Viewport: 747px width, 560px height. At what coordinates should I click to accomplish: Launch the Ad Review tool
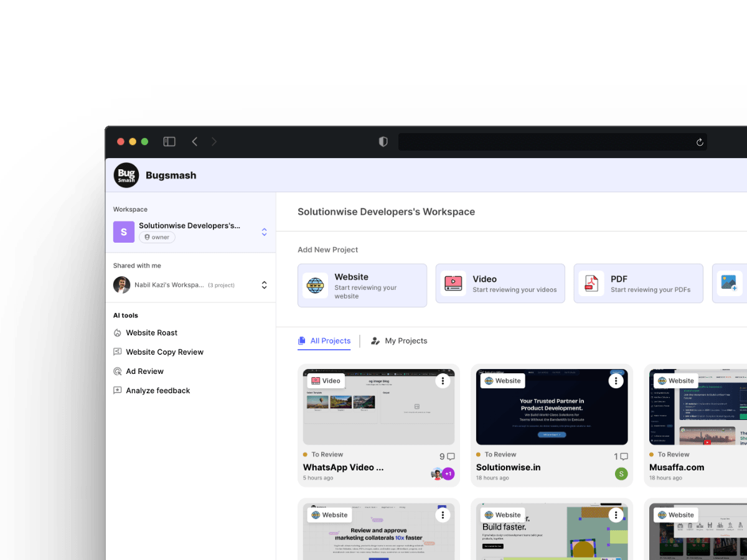tap(145, 371)
